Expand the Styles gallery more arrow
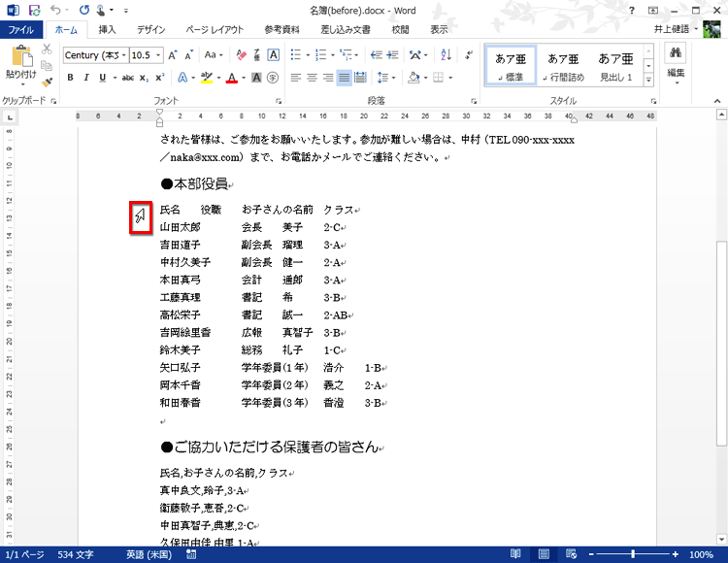Image resolution: width=728 pixels, height=563 pixels. point(648,80)
